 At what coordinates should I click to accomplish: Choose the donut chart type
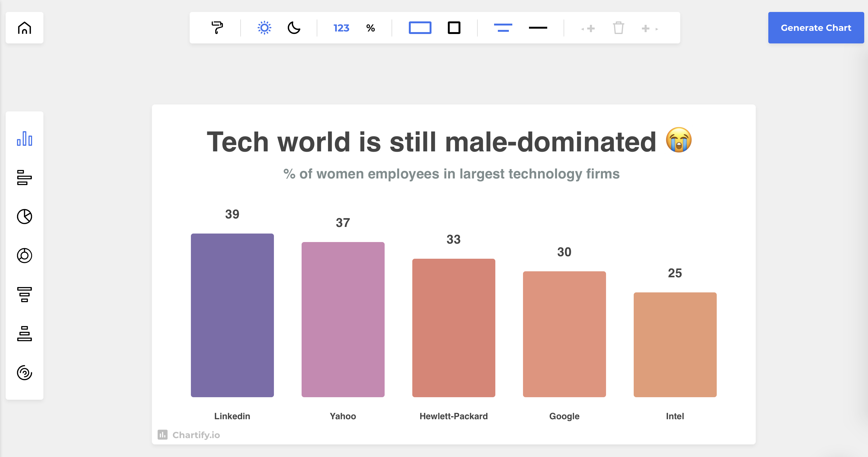coord(24,255)
